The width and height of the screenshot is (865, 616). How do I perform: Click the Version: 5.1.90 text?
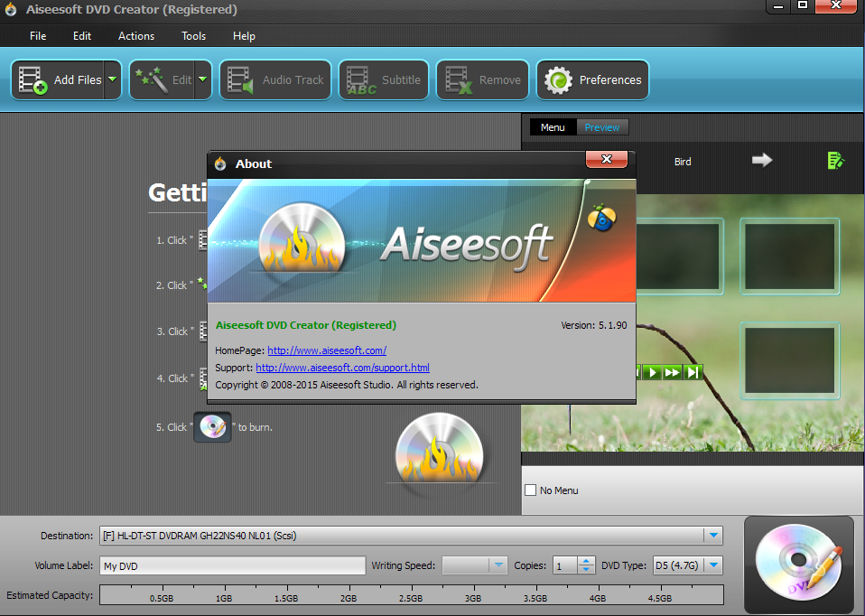pyautogui.click(x=593, y=325)
